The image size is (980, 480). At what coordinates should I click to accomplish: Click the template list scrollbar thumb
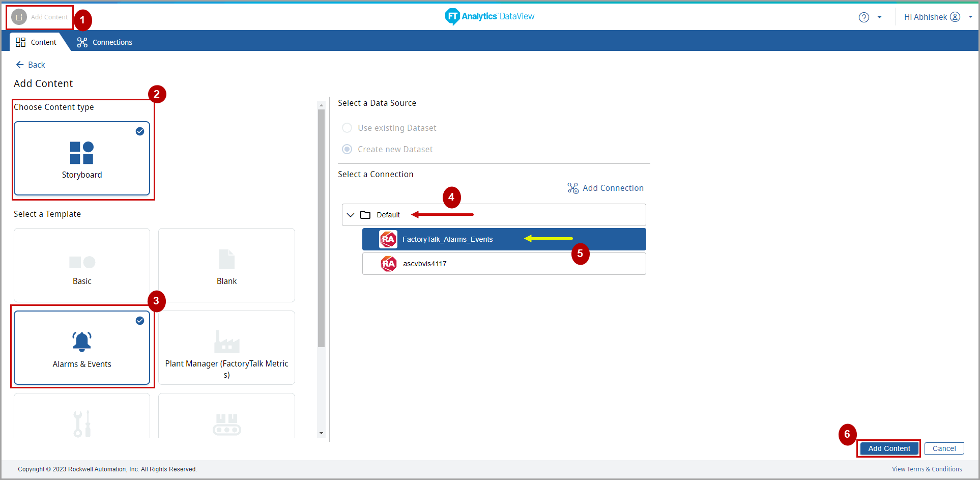[321, 228]
